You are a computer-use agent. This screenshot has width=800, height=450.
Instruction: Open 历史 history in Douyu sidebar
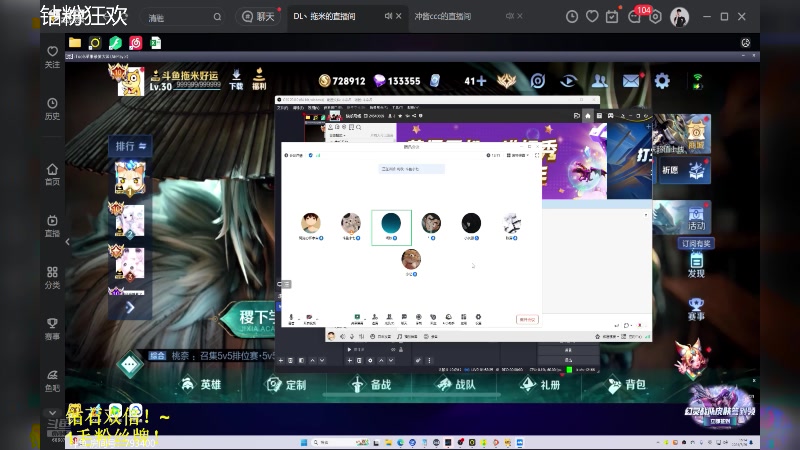point(52,109)
